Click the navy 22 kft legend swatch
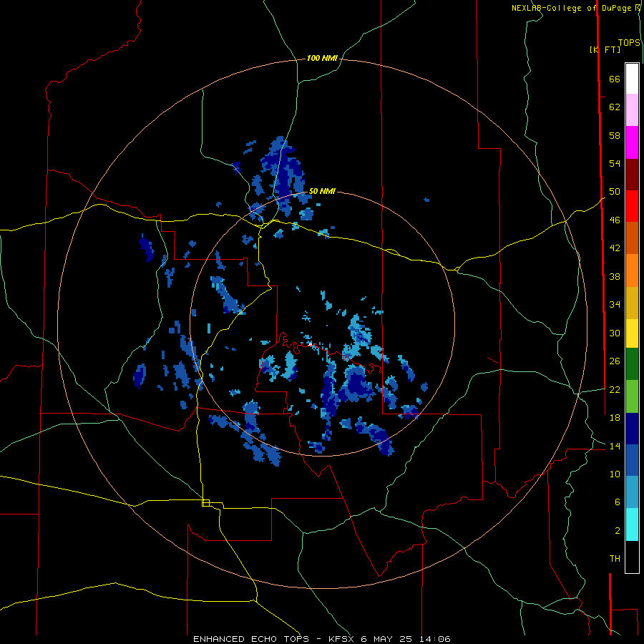 point(632,429)
